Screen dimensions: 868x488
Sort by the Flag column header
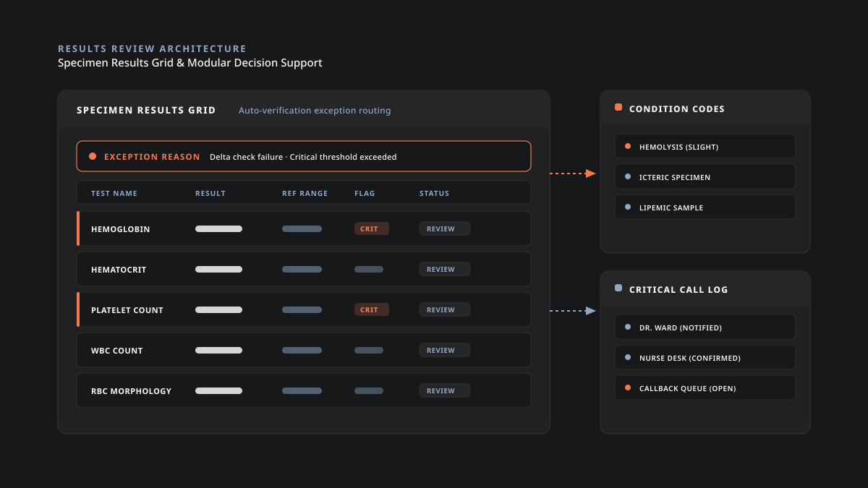point(365,193)
